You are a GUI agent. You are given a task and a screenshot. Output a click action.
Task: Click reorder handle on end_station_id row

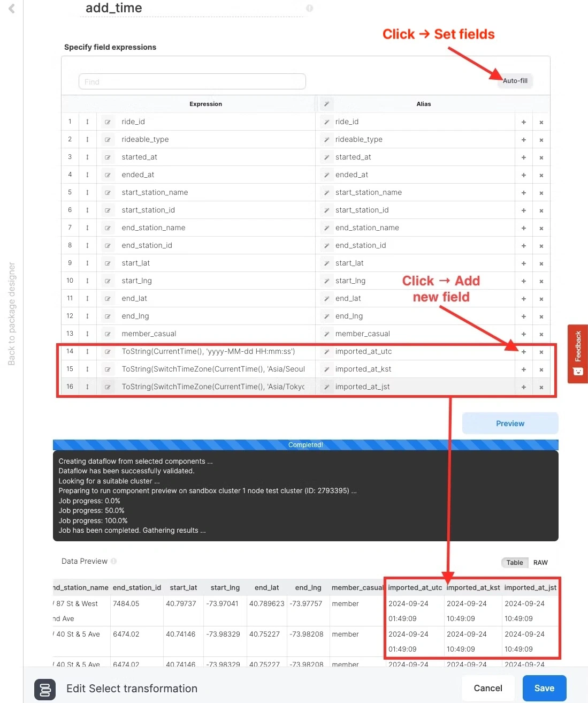click(87, 246)
